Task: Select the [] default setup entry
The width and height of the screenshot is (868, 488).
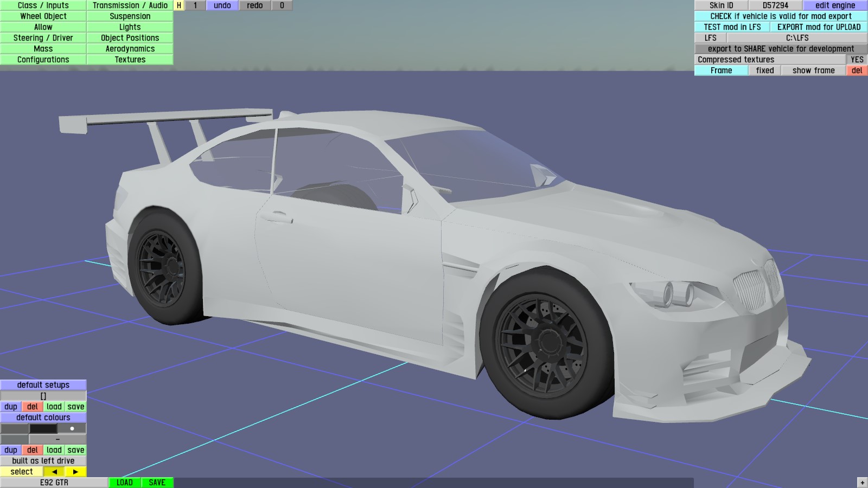Action: (x=43, y=396)
